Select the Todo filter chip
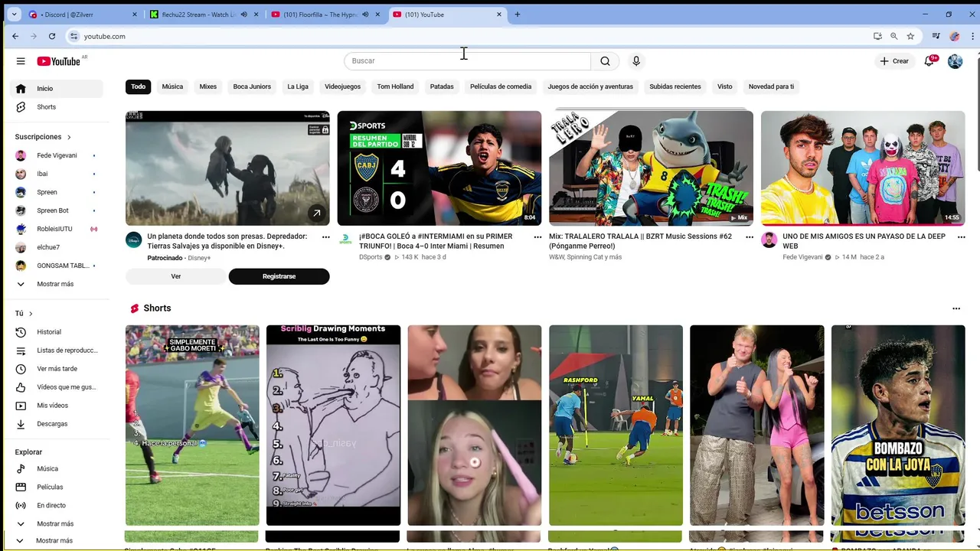Image resolution: width=980 pixels, height=551 pixels. pyautogui.click(x=138, y=86)
